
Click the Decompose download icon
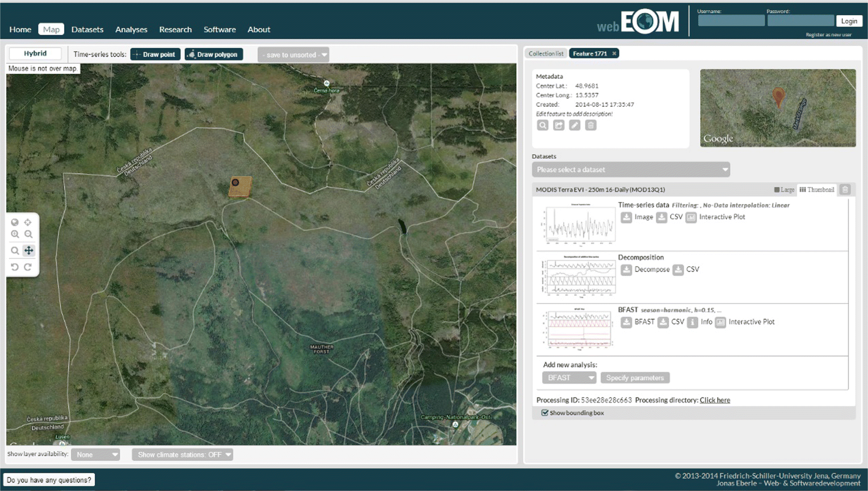point(626,269)
